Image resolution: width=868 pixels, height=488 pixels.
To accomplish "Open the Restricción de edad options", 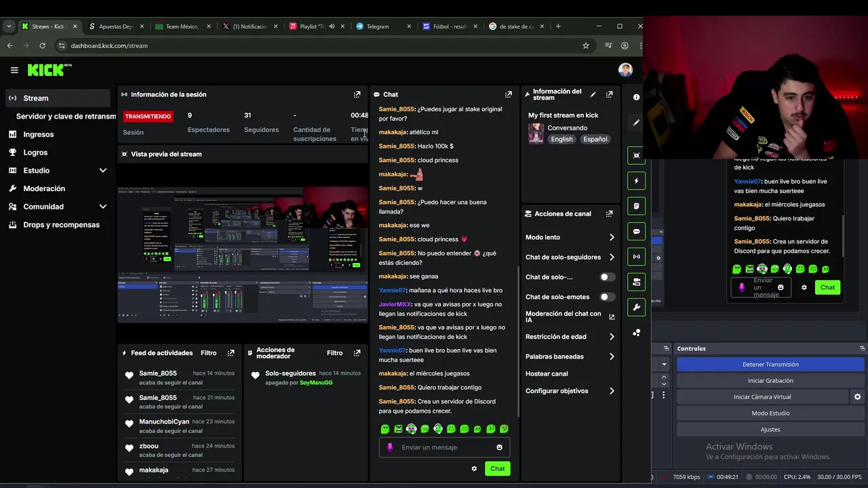I will pyautogui.click(x=570, y=337).
